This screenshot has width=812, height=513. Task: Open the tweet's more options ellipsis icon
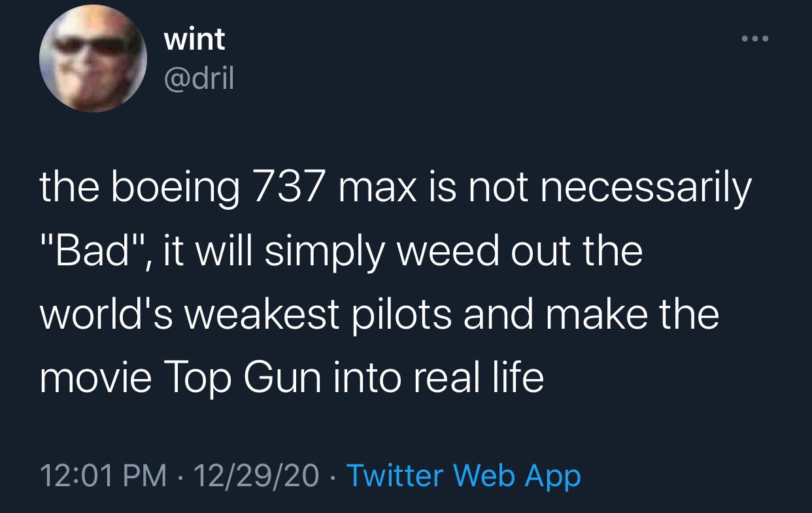(755, 38)
